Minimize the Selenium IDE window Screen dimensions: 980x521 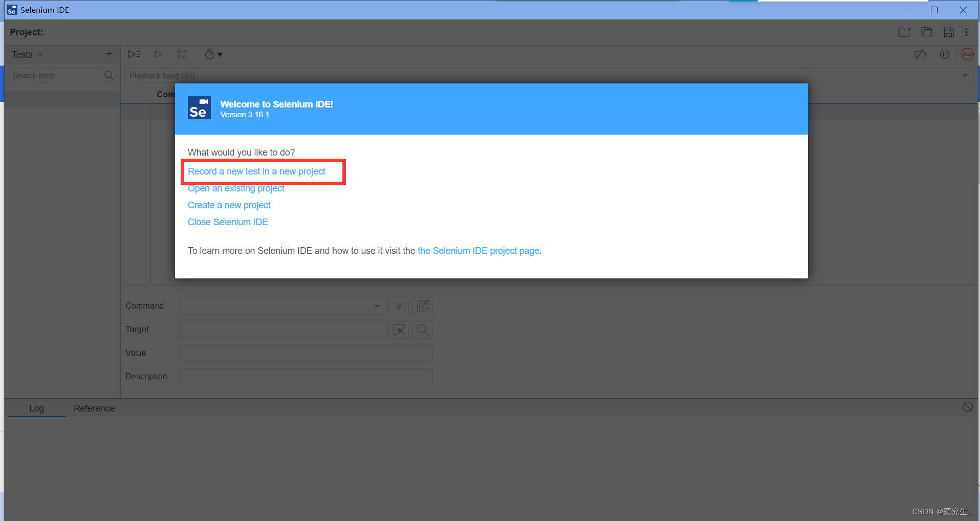[x=905, y=10]
